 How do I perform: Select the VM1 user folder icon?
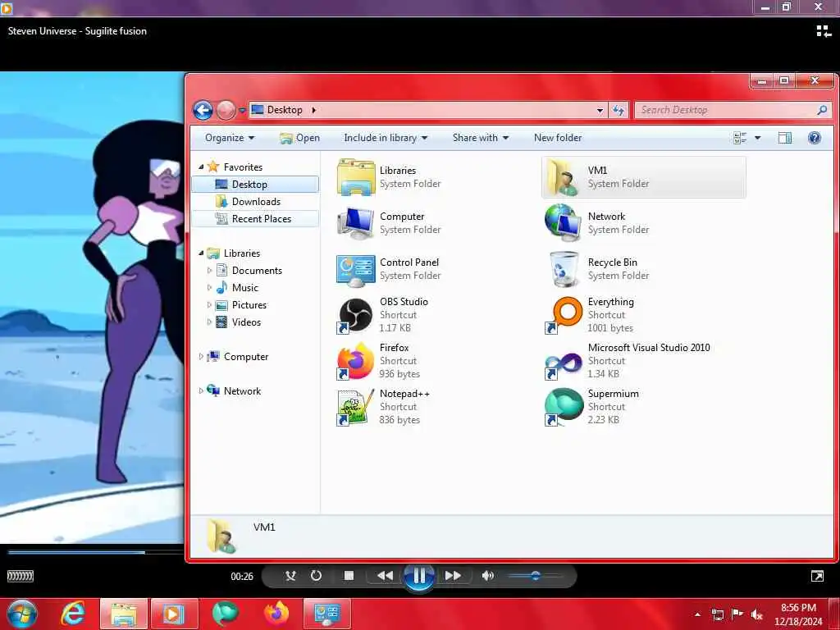tap(563, 177)
